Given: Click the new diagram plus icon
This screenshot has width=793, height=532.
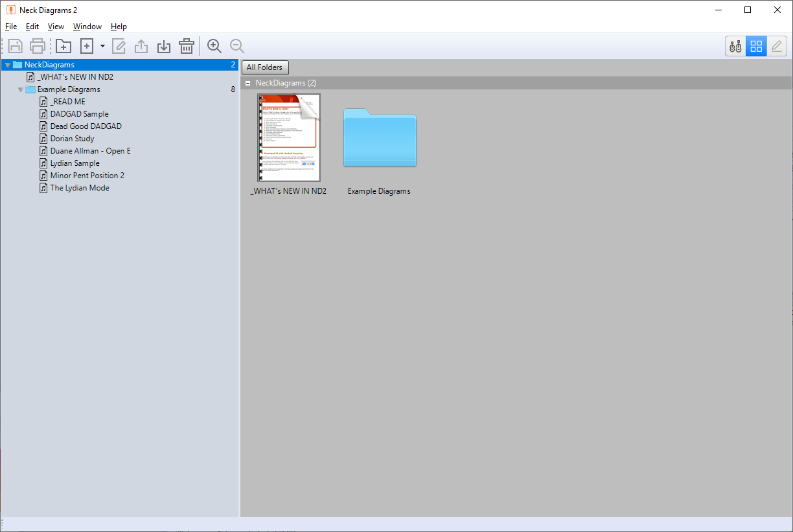Looking at the screenshot, I should 87,46.
